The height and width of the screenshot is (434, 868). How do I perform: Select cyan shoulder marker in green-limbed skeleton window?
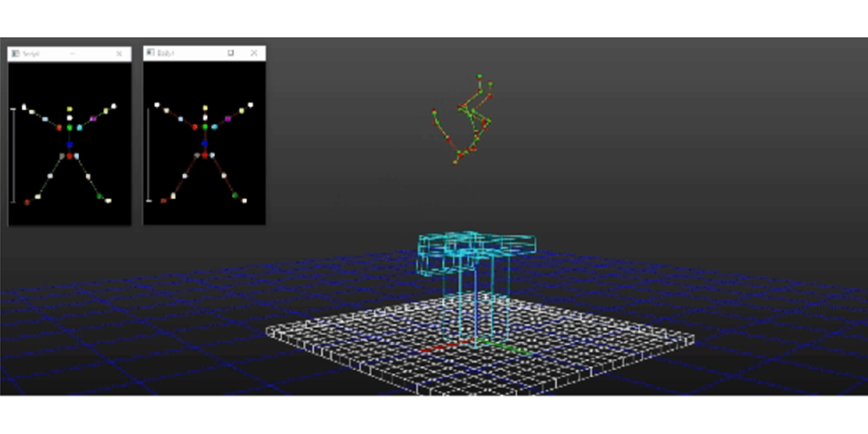point(80,127)
